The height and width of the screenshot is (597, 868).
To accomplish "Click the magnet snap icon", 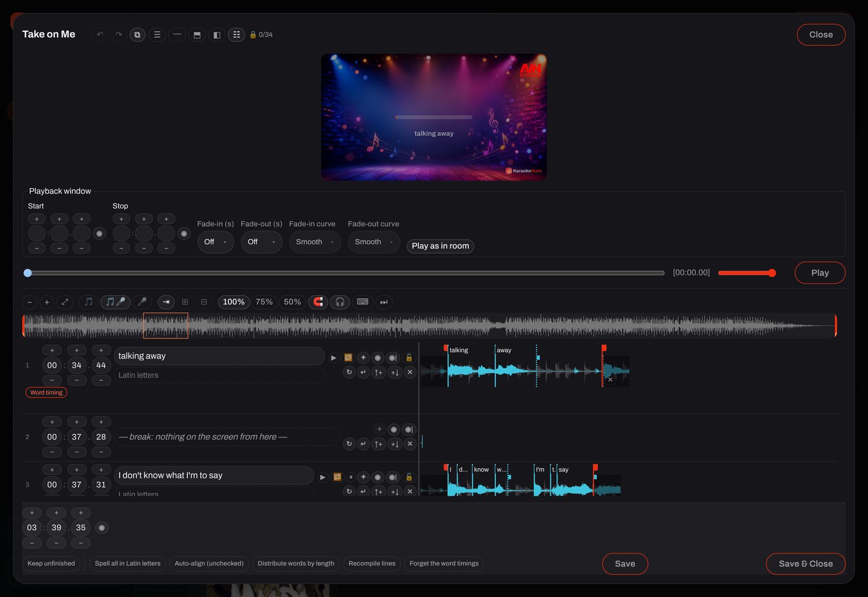I will [x=318, y=302].
